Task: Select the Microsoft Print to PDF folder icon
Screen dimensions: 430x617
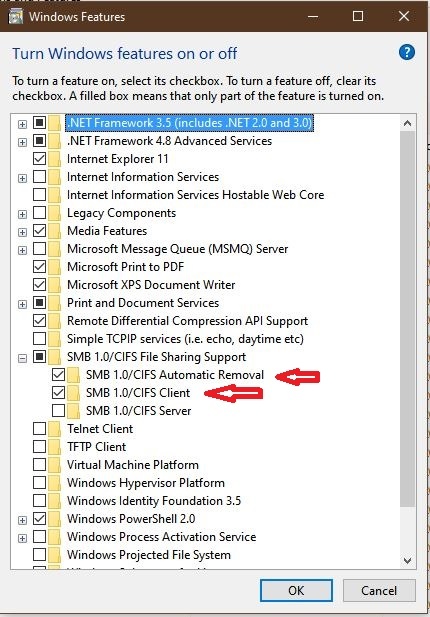Action: click(55, 267)
